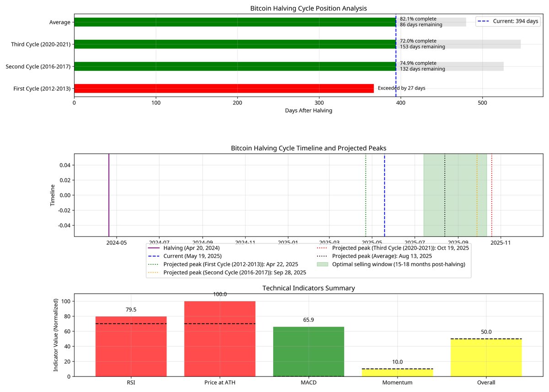Click the orange dotted Second Cycle peak line

(x=477, y=195)
